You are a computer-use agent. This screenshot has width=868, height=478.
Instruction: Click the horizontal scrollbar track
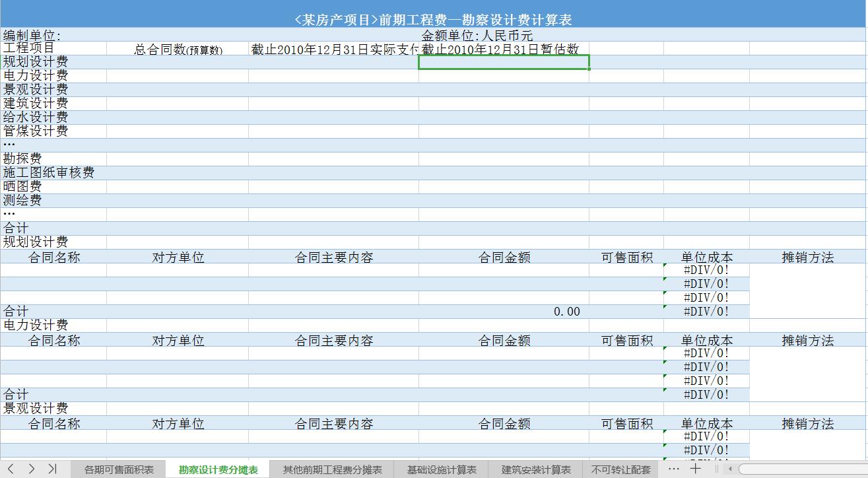coord(802,469)
